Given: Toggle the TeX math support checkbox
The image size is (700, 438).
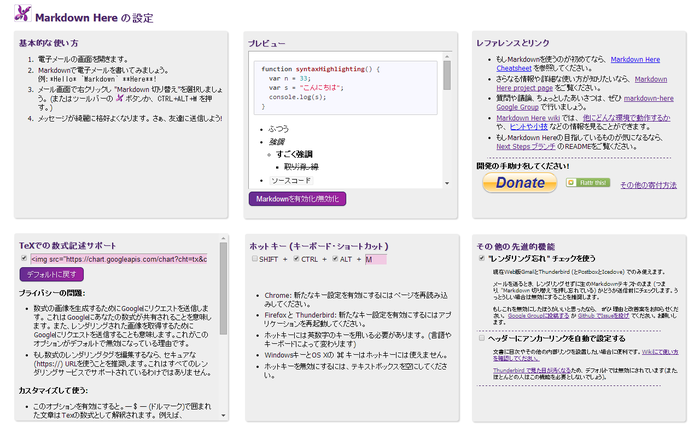Looking at the screenshot, I should tap(24, 258).
